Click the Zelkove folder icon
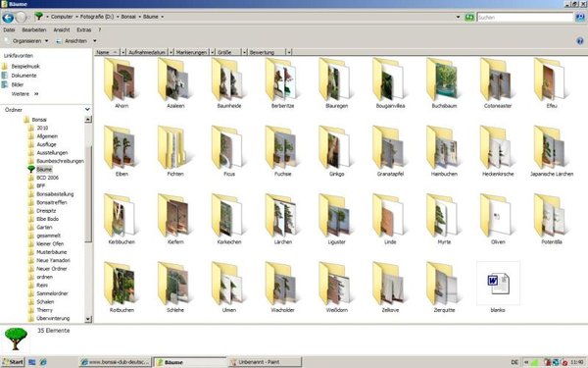The height and width of the screenshot is (368, 588). click(389, 284)
